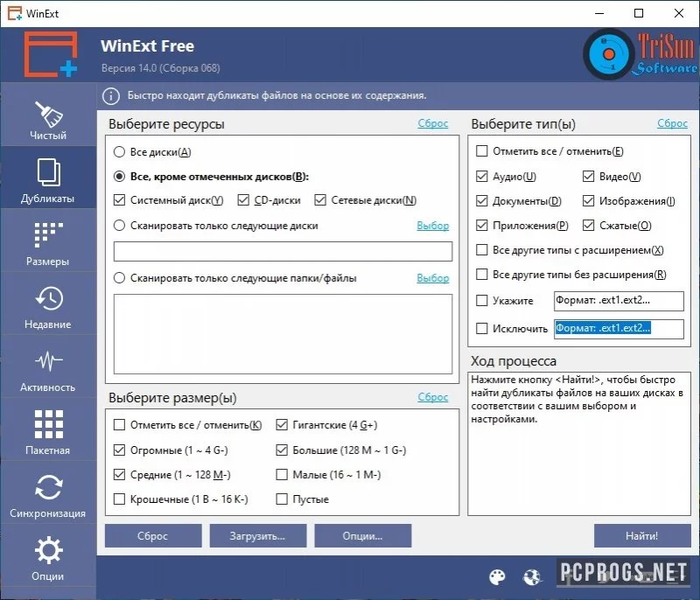
Task: Uncheck the CD-диски checkbox
Action: 243,200
